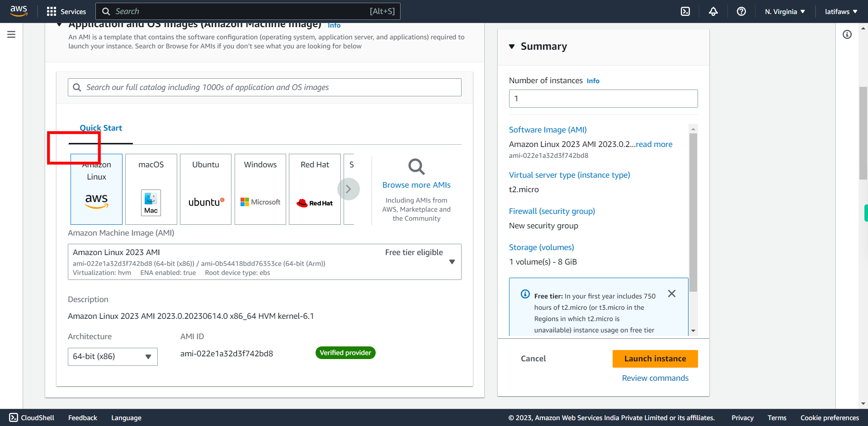Click the New security group text
The height and width of the screenshot is (426, 868).
point(543,226)
